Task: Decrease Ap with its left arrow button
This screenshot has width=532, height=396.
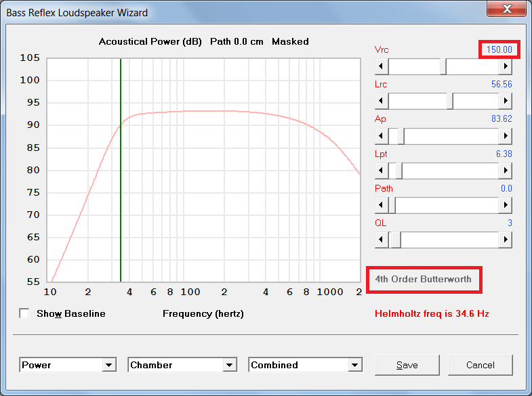Action: 382,136
